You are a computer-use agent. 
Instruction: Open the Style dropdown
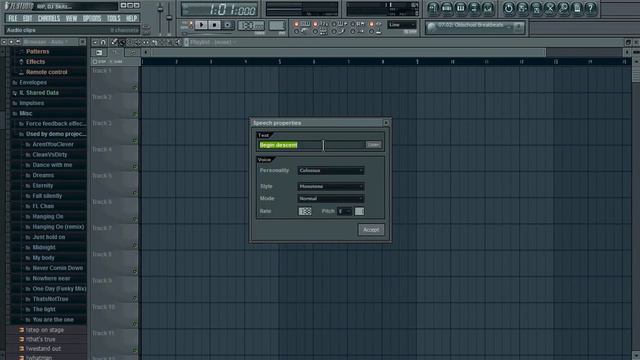pyautogui.click(x=331, y=187)
